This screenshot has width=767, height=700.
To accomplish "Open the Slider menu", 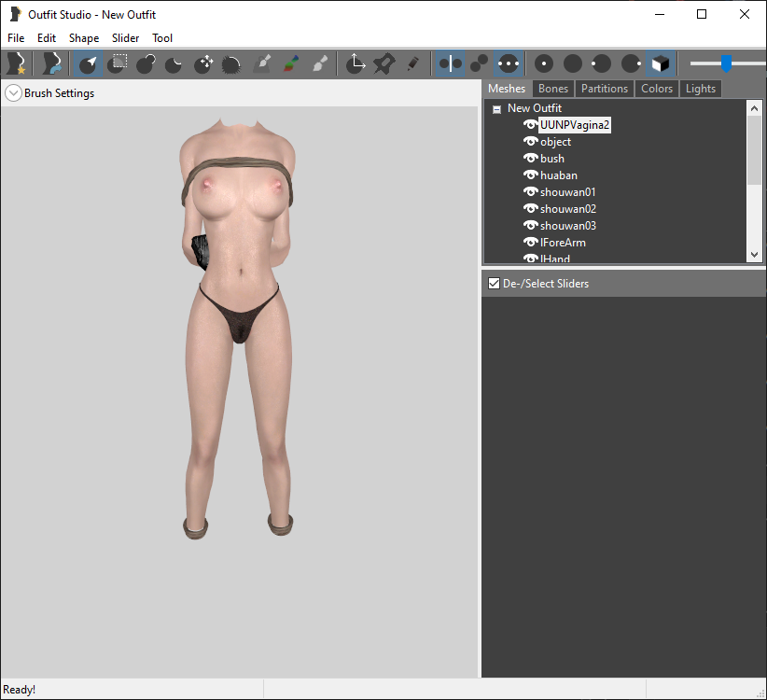I will (125, 38).
